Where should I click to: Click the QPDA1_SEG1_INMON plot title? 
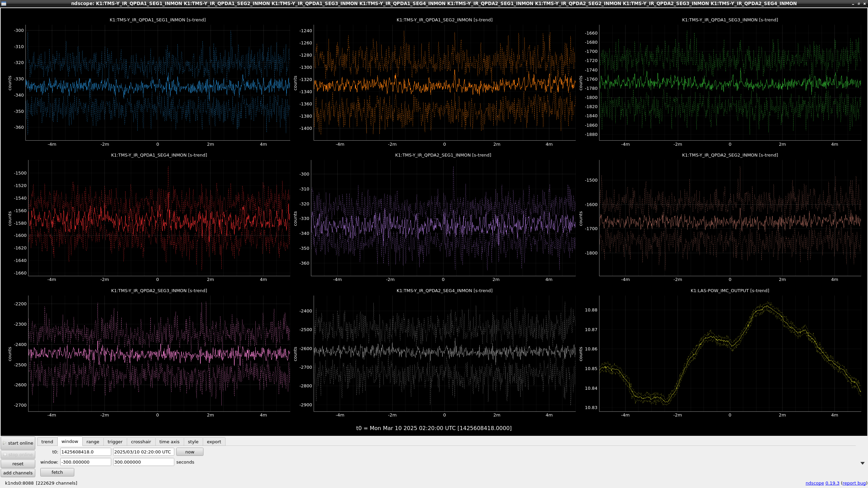158,20
